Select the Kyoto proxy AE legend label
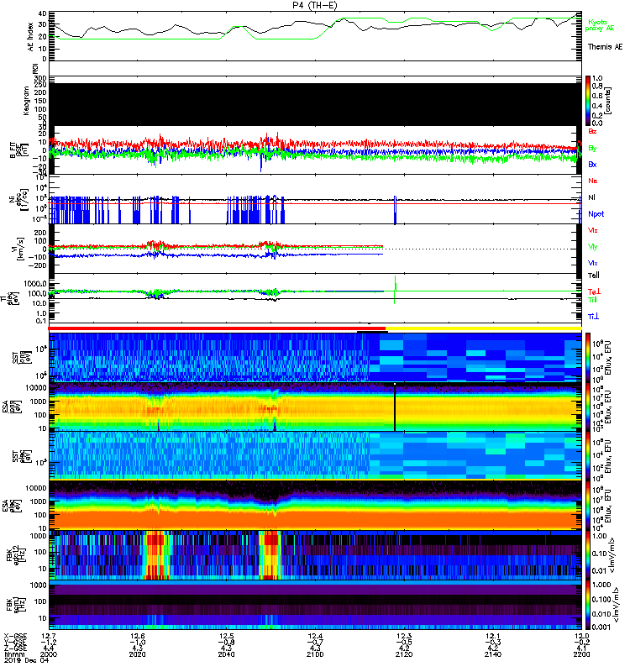The image size is (630, 672). [601, 25]
